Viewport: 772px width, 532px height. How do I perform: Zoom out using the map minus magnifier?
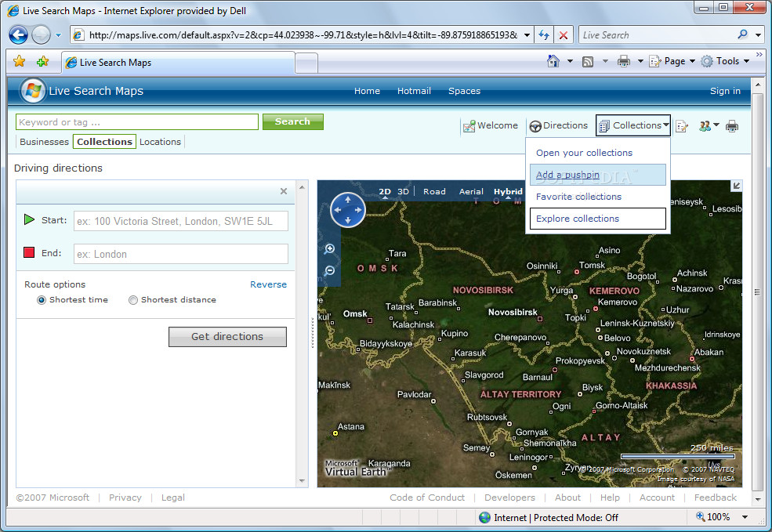330,270
